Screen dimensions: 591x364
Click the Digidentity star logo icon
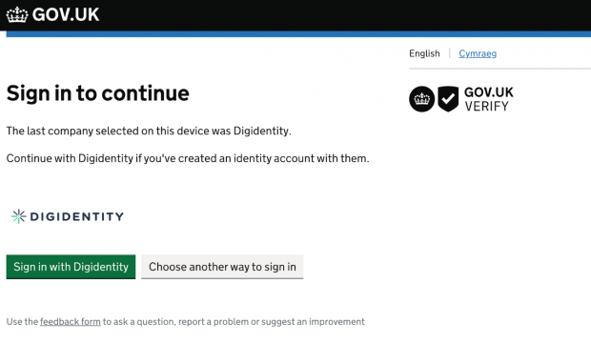[18, 216]
